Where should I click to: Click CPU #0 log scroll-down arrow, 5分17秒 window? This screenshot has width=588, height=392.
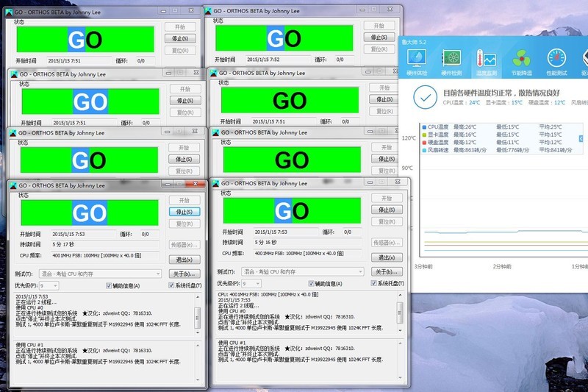(198, 332)
